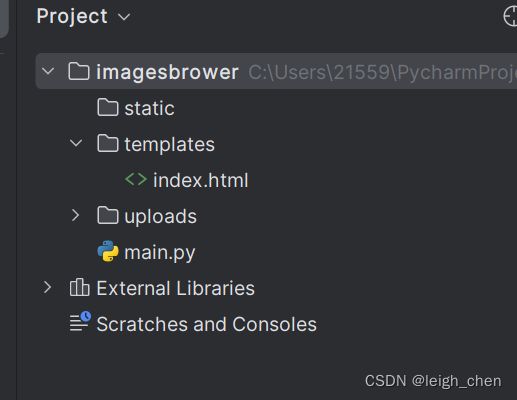
Task: Select index.html in templates
Action: pos(200,180)
